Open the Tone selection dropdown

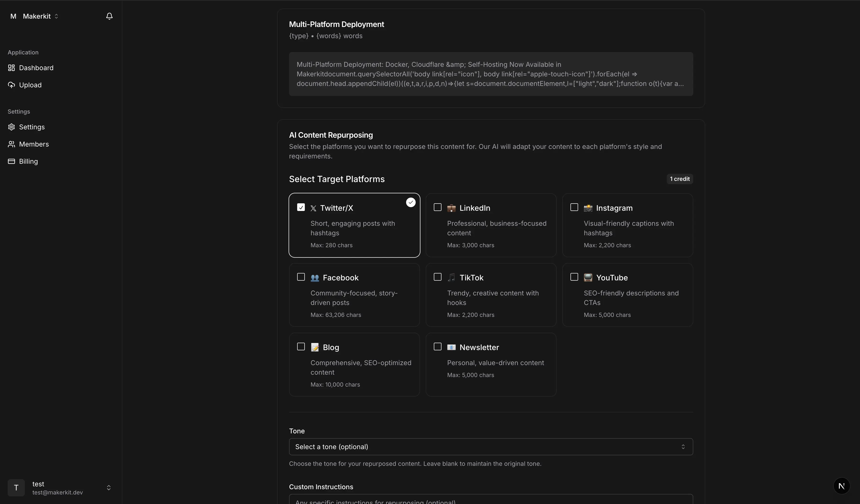pyautogui.click(x=490, y=447)
